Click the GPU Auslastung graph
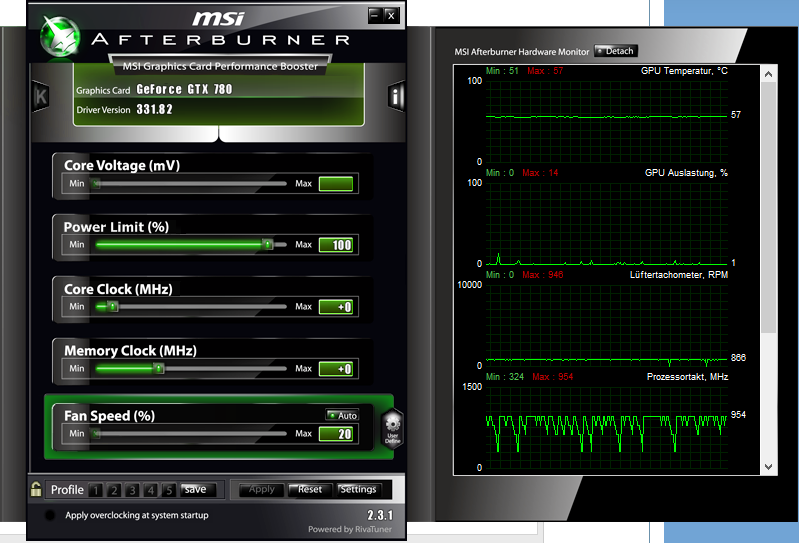Viewport: 799px width, 543px height. (x=606, y=223)
